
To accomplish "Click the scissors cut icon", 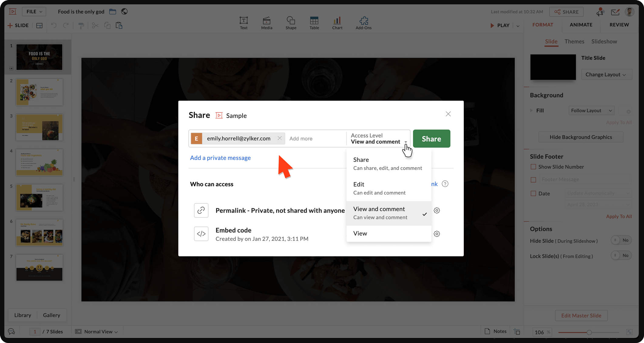I will (95, 25).
